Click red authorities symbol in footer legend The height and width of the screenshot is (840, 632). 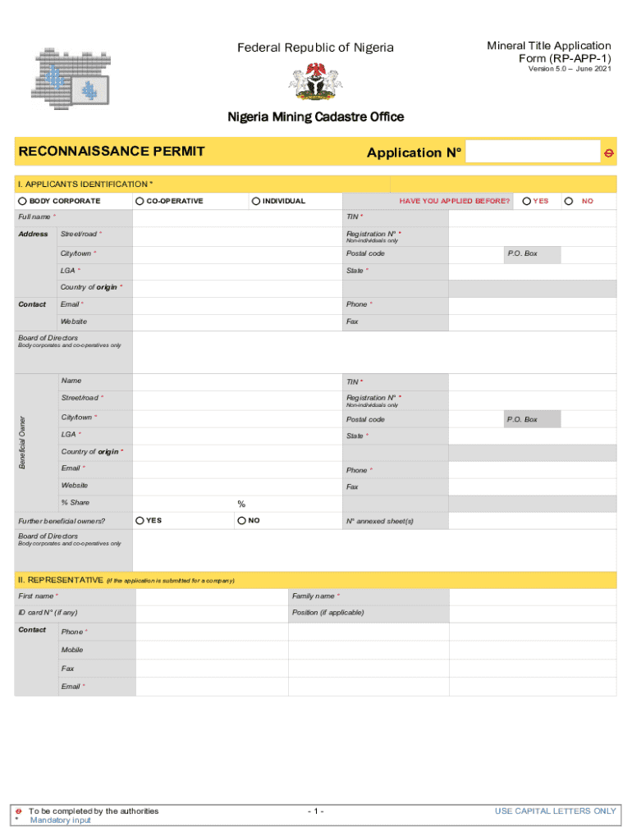pyautogui.click(x=19, y=811)
